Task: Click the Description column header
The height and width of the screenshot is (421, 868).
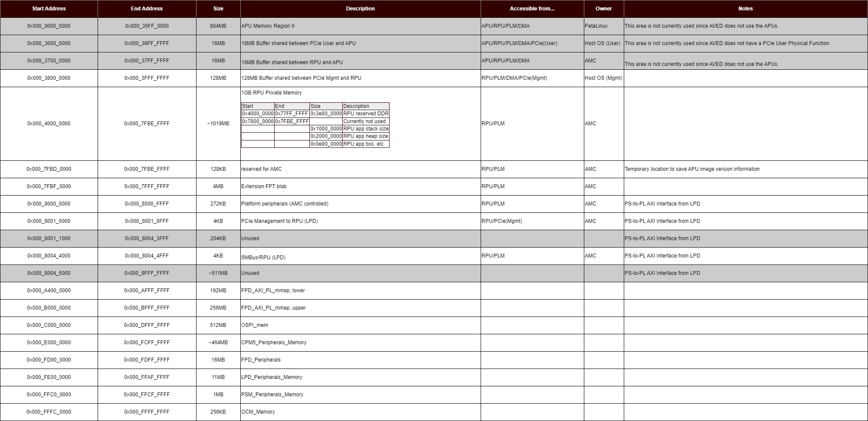Action: point(360,9)
